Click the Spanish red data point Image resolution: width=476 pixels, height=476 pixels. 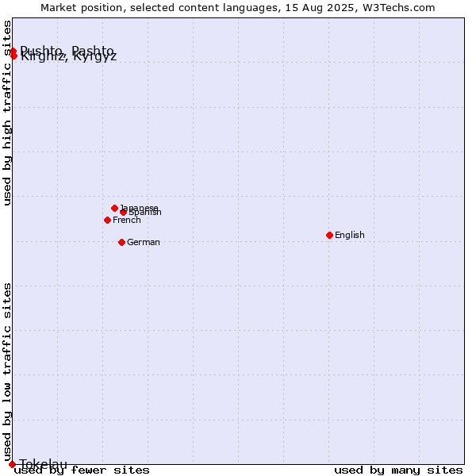(x=123, y=212)
